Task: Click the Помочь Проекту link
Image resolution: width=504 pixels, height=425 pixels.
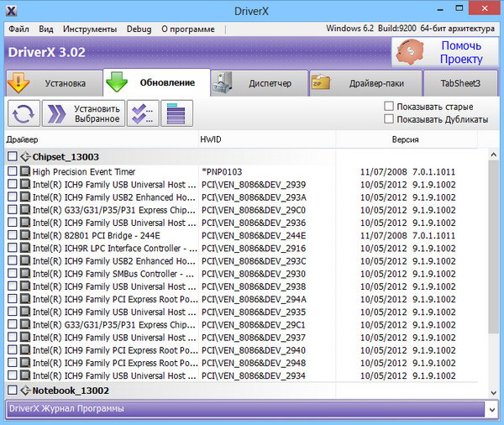Action: [461, 53]
